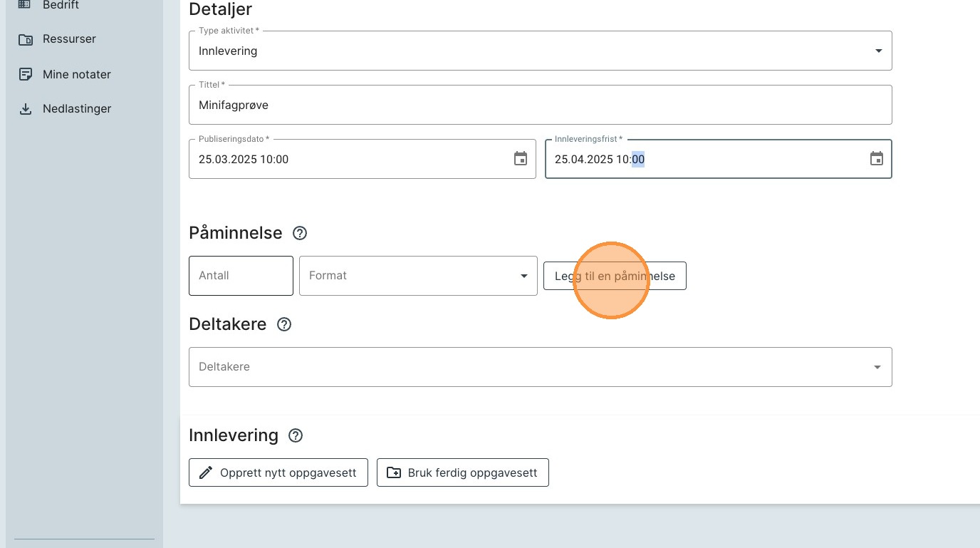Viewport: 980px width, 548px height.
Task: Click the Bedrift sidebar icon
Action: click(25, 4)
